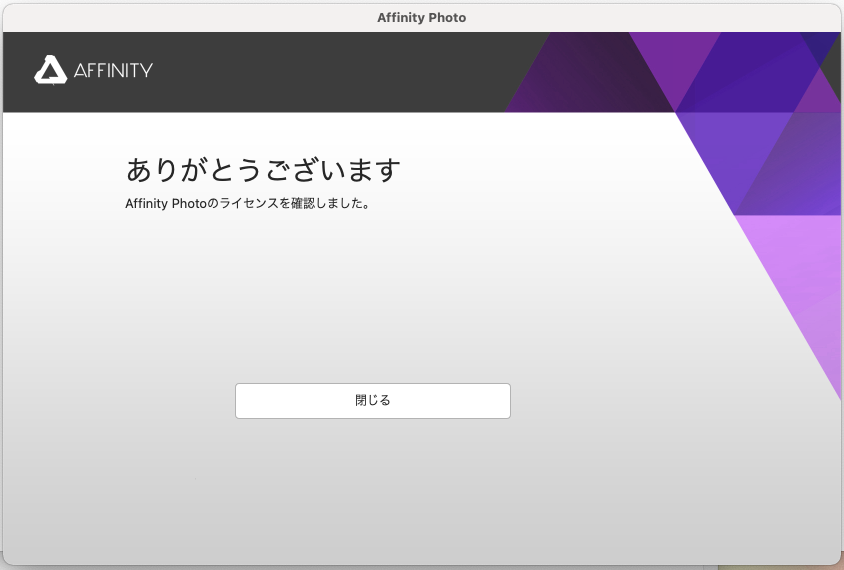Click the 閉じる button
The height and width of the screenshot is (570, 844).
point(372,400)
